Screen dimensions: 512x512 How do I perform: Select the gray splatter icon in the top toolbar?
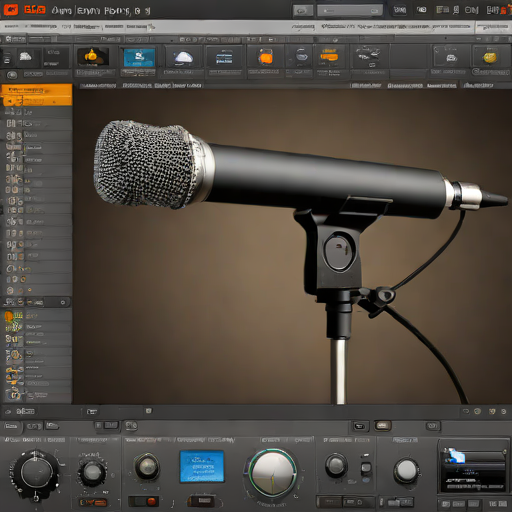click(368, 55)
